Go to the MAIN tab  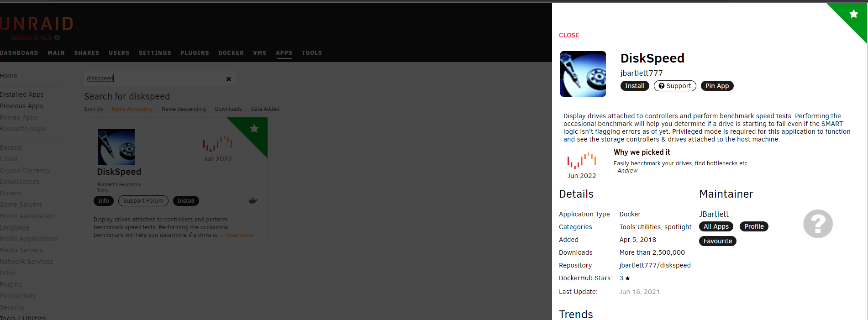pyautogui.click(x=56, y=53)
